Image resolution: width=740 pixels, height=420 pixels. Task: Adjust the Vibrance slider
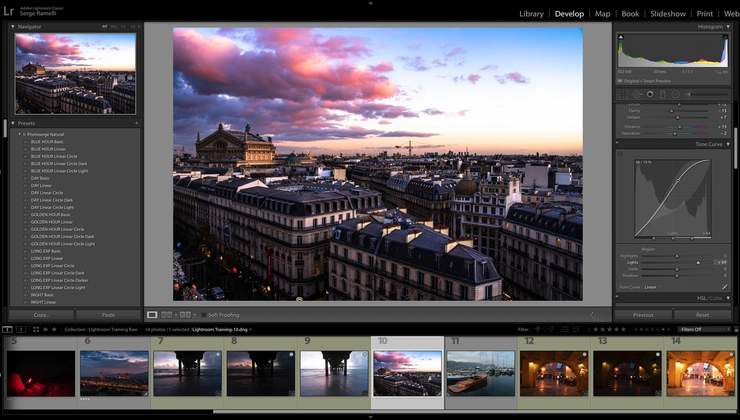tap(680, 126)
